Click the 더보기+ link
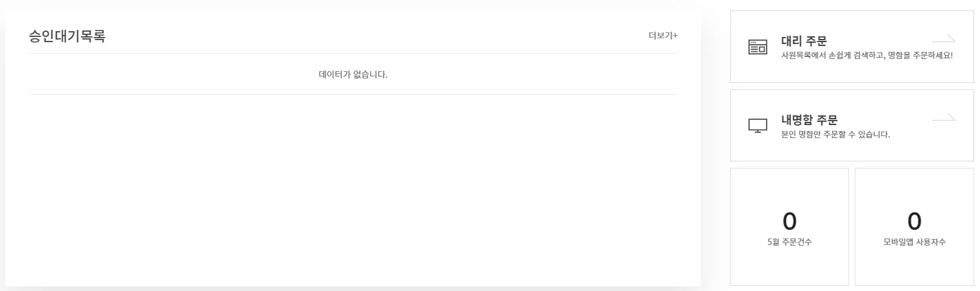Viewport: 980px width, 291px height. pyautogui.click(x=662, y=36)
